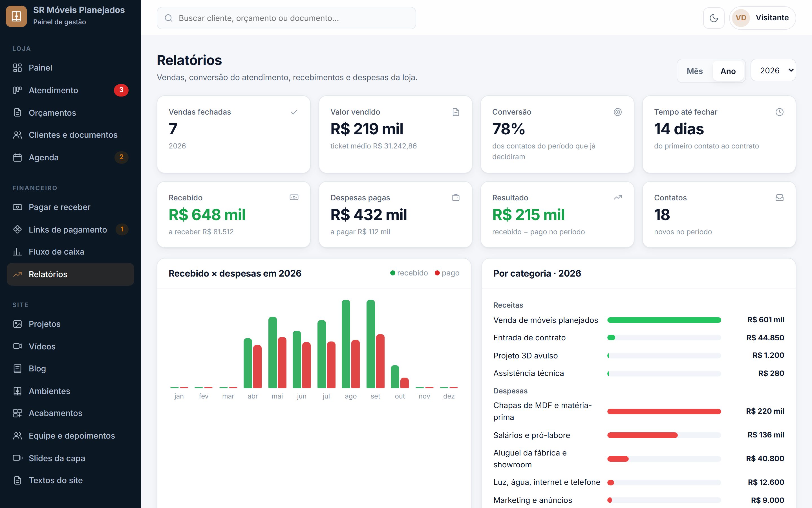Open Painel in the sidebar

click(x=70, y=67)
